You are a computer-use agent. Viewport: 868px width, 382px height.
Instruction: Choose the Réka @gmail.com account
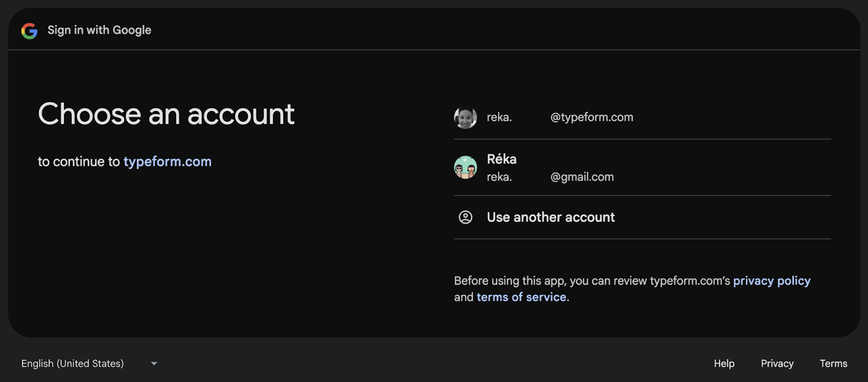pyautogui.click(x=642, y=167)
